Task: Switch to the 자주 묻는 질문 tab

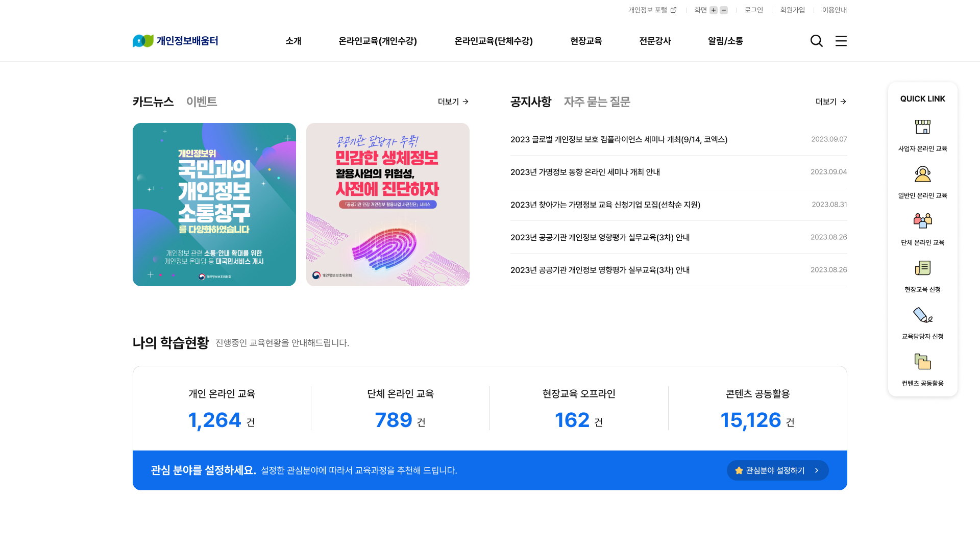Action: [597, 102]
